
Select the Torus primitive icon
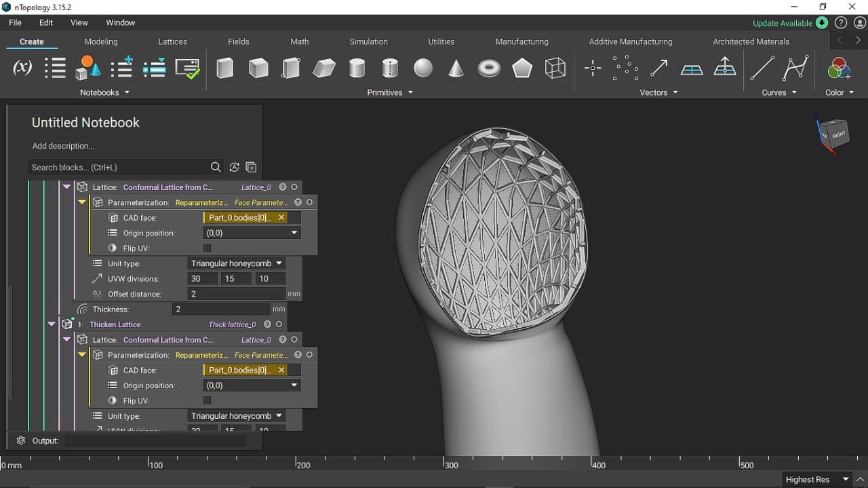pyautogui.click(x=489, y=68)
